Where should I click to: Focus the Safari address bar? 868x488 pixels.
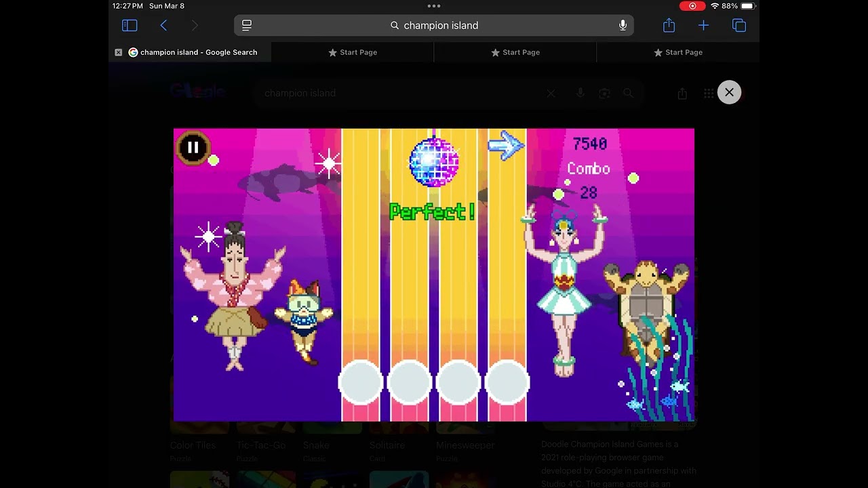[x=434, y=25]
